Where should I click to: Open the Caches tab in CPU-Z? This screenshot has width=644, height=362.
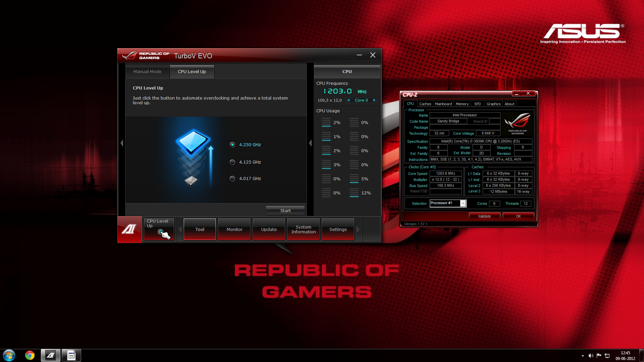(x=425, y=104)
